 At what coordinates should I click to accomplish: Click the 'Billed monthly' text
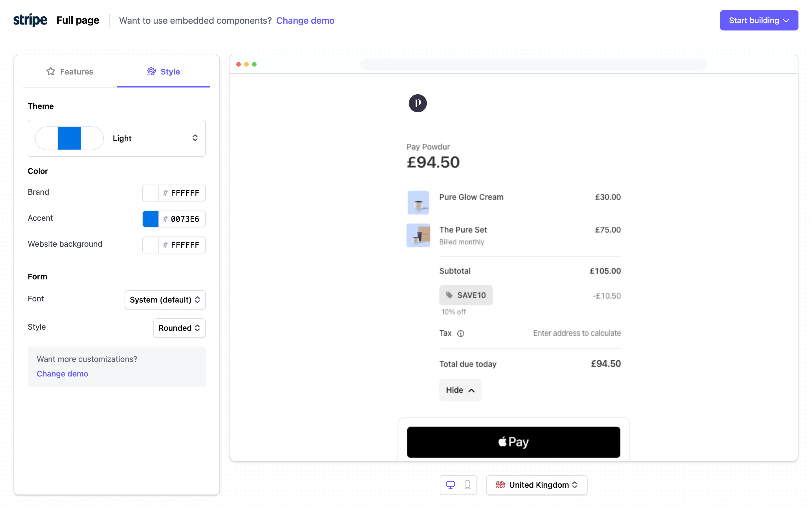pos(462,242)
